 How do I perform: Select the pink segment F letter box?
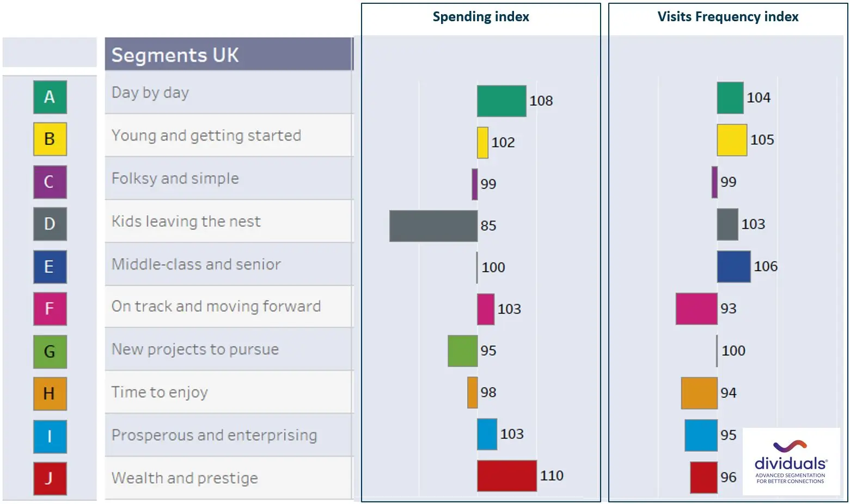pos(50,309)
